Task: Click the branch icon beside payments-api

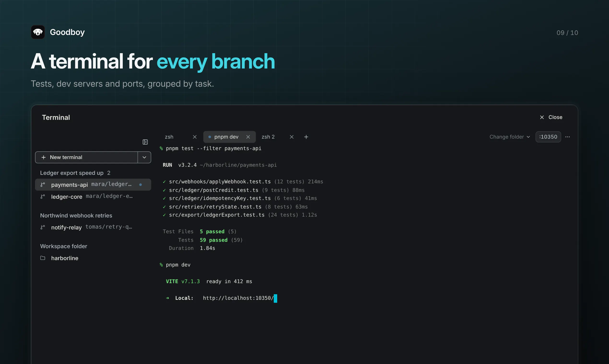Action: [x=43, y=185]
